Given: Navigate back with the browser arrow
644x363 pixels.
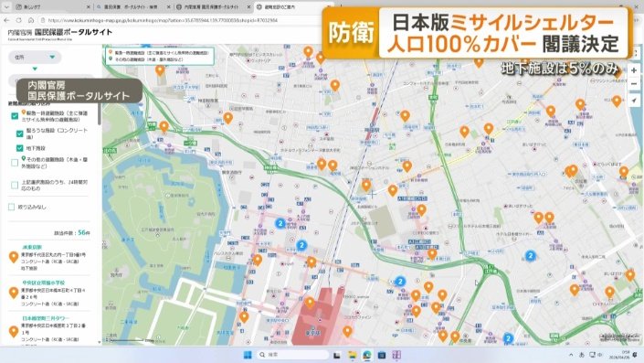Looking at the screenshot, I should coord(6,20).
